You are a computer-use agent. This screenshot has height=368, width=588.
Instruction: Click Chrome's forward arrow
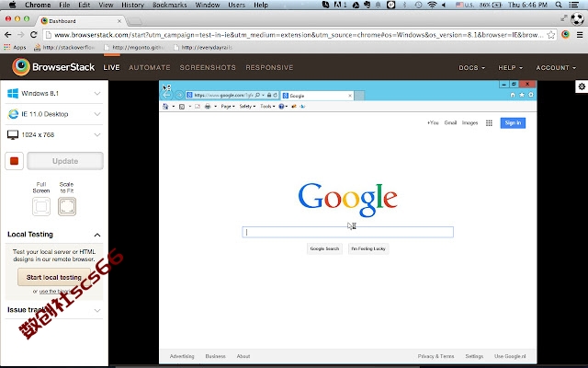coord(21,35)
